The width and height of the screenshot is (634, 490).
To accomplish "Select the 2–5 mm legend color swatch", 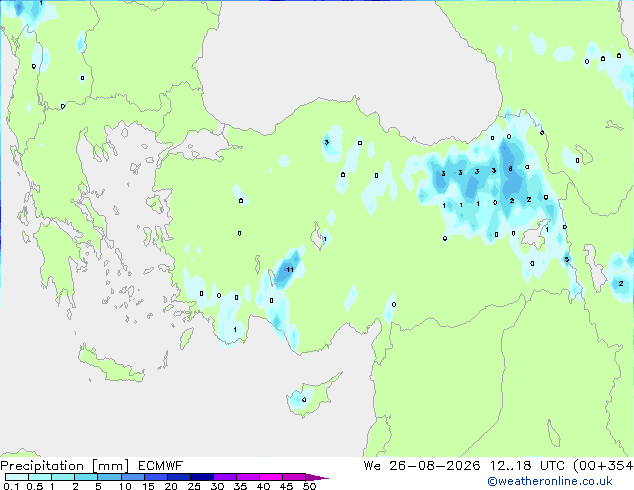I will tap(86, 477).
